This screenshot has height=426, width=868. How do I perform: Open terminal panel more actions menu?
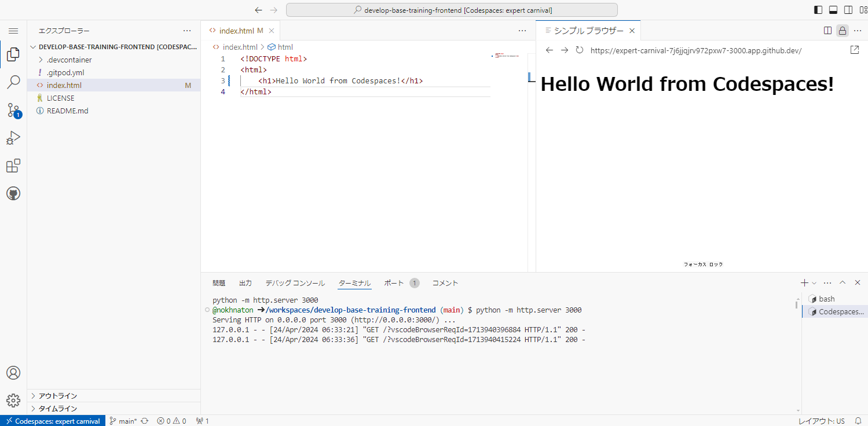(827, 283)
